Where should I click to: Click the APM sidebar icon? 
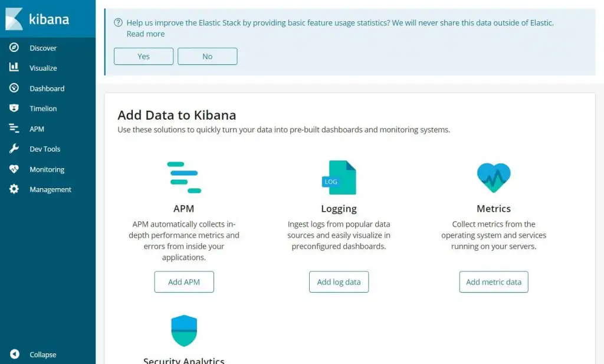coord(14,128)
